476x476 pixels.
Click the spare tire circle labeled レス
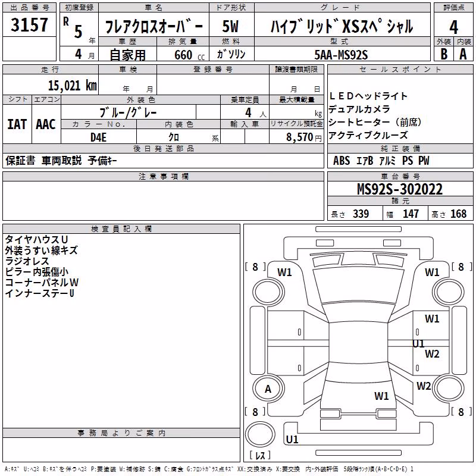pos(260,436)
